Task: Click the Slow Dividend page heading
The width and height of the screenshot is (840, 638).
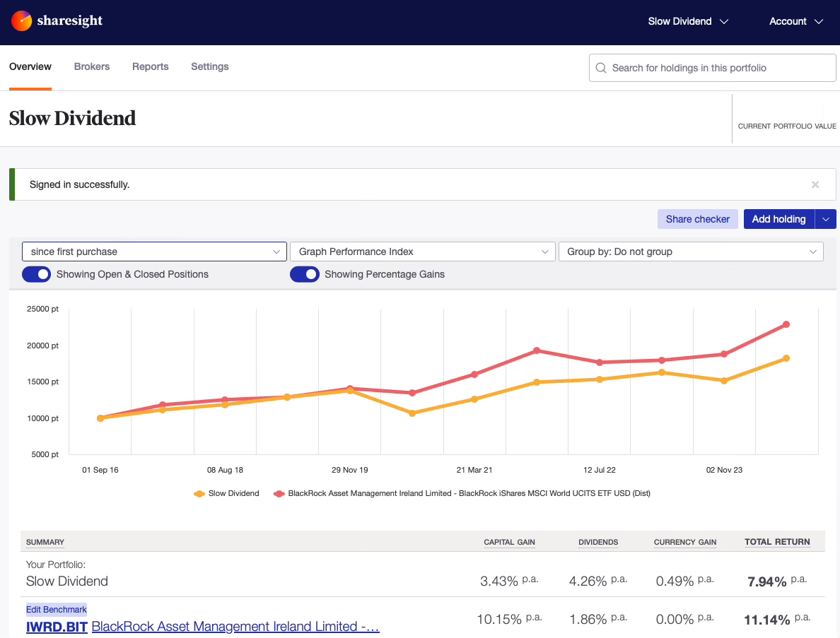Action: (x=72, y=118)
